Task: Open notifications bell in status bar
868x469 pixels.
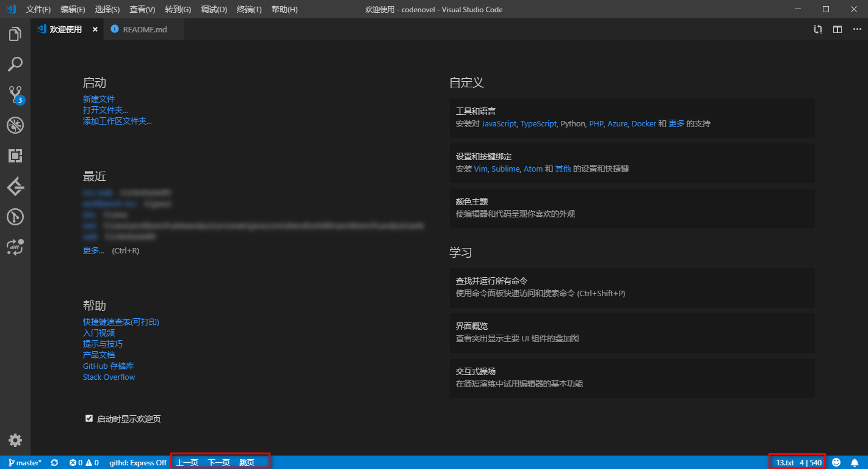Action: click(x=855, y=462)
